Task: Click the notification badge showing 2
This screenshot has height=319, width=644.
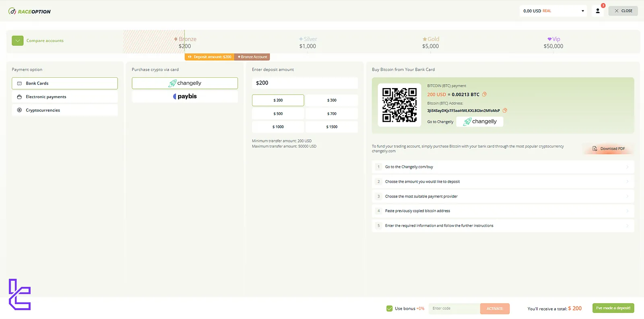Action: coord(603,6)
